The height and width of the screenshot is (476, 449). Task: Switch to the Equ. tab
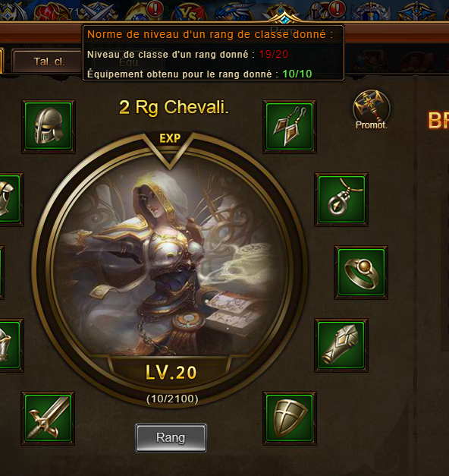130,62
